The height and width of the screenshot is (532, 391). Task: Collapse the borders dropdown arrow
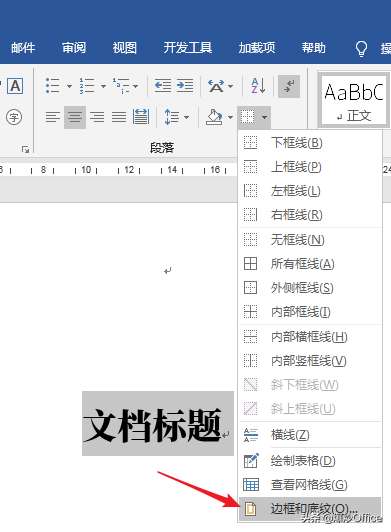pos(264,117)
